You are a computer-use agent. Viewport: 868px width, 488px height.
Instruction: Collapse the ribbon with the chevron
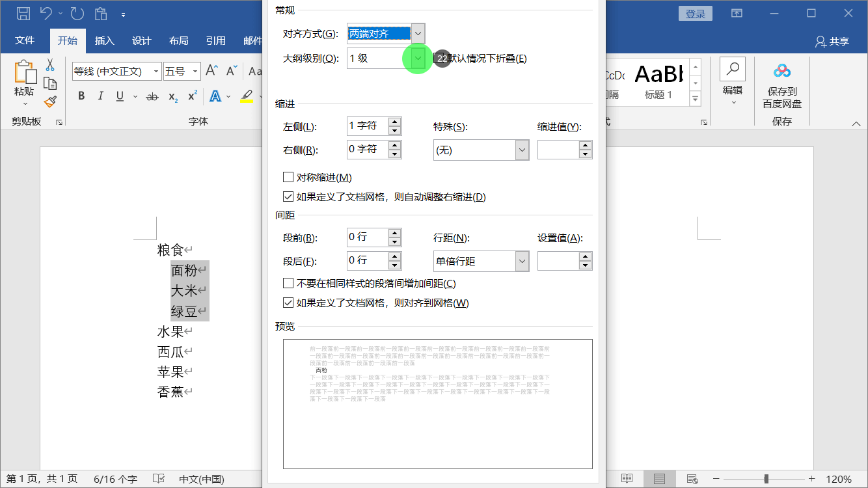[x=856, y=123]
